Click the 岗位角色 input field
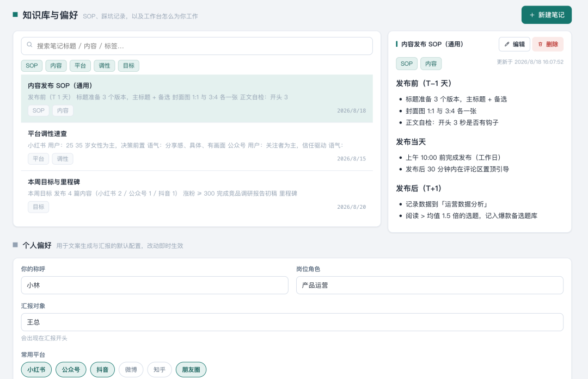Viewport: 588px width, 379px height. coord(430,285)
